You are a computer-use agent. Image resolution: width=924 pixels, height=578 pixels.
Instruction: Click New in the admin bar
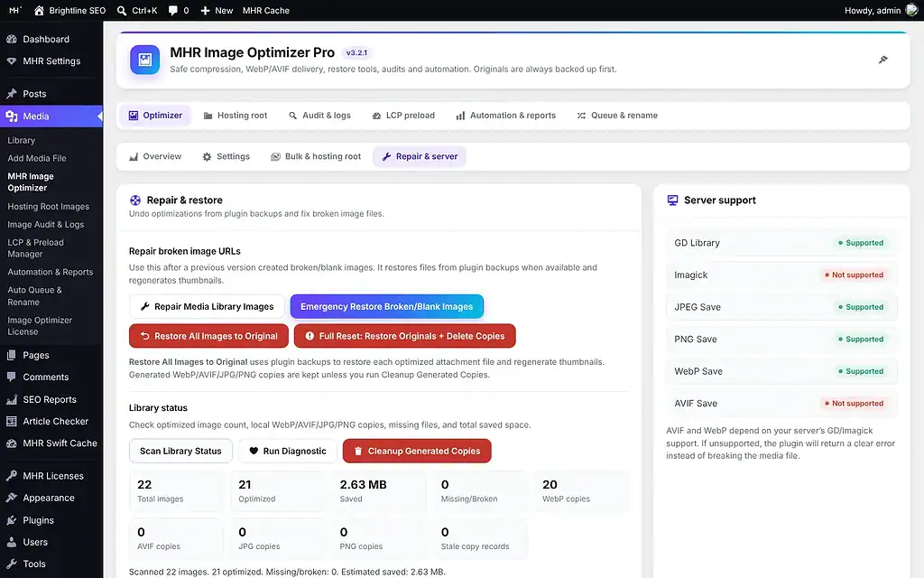pos(217,11)
